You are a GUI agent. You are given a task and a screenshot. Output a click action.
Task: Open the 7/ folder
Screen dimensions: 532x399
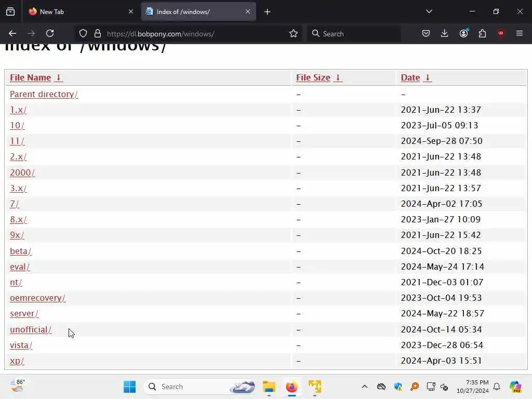(x=15, y=204)
